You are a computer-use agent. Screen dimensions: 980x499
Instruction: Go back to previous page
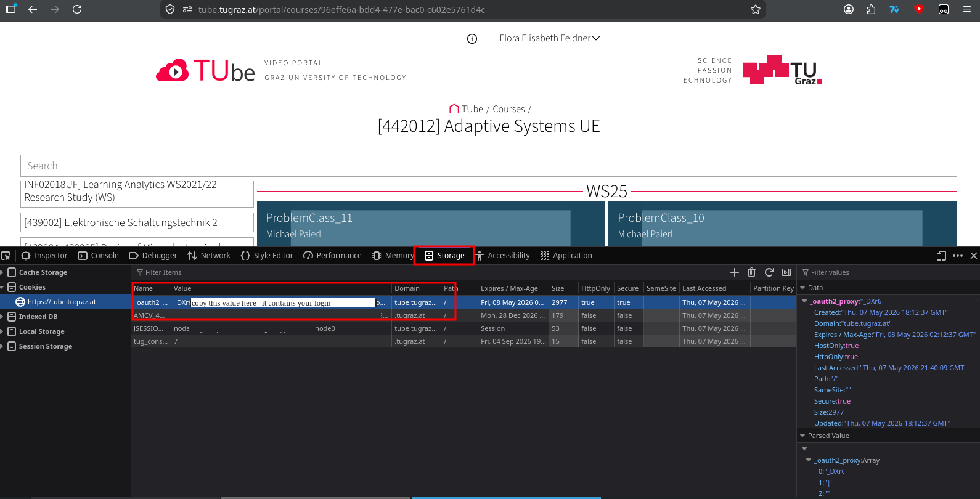tap(33, 9)
